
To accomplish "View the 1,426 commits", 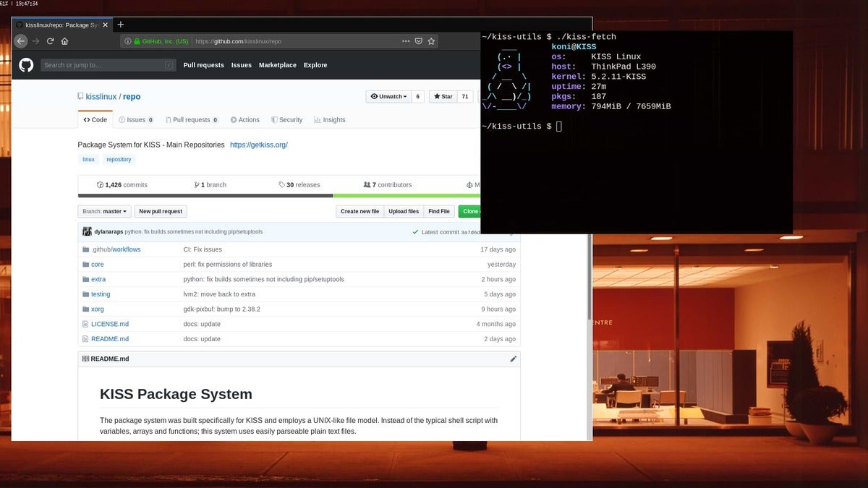I will [122, 185].
